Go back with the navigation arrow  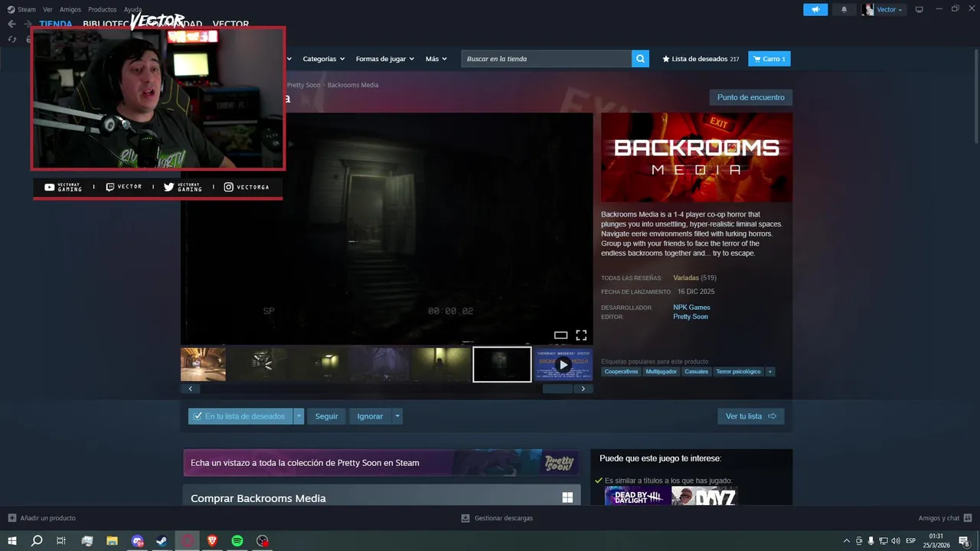tap(11, 24)
